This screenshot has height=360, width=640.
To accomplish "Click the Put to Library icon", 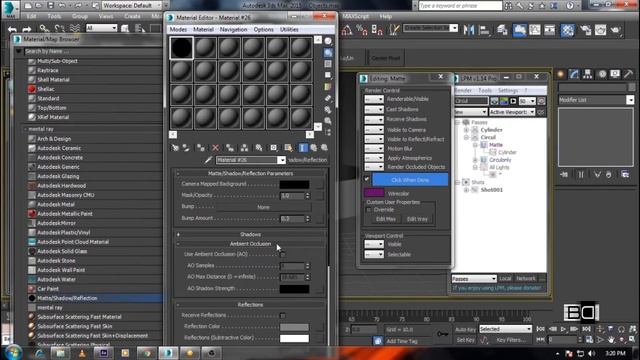I will coord(259,148).
